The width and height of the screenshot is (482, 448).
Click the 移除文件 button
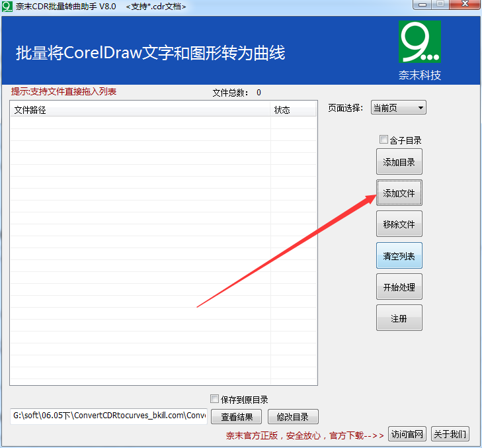[x=399, y=224]
